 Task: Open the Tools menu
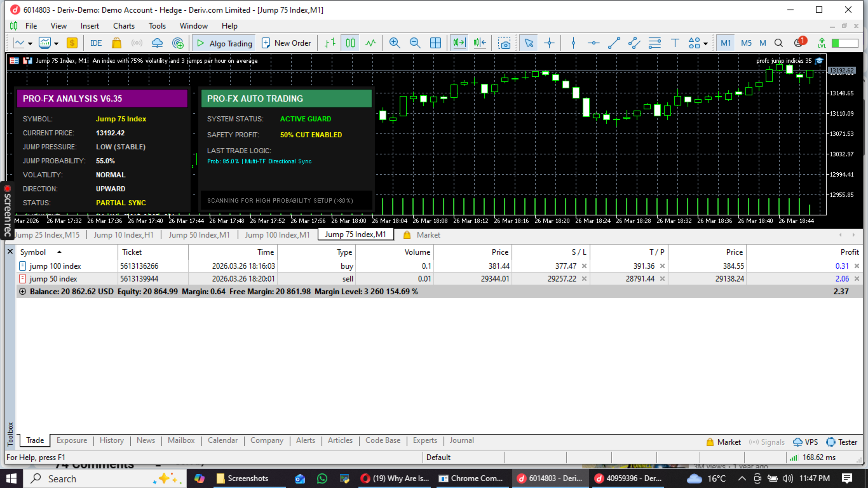pyautogui.click(x=157, y=26)
